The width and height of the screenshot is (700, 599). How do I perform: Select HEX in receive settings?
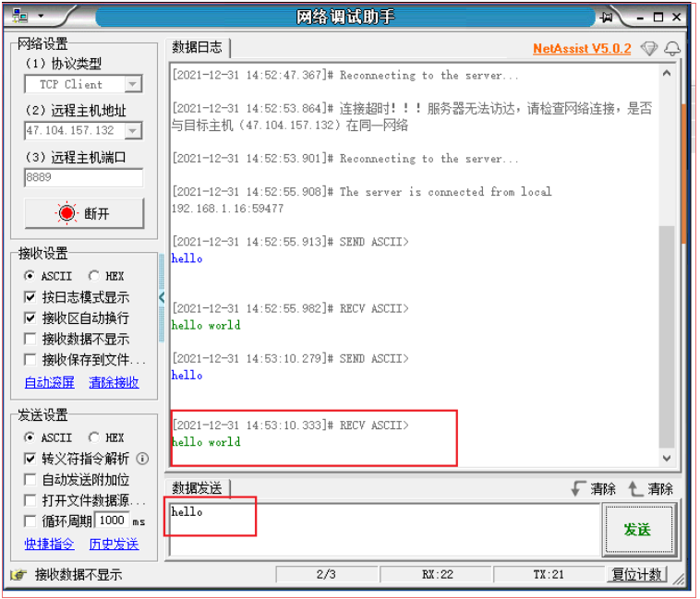[x=106, y=276]
